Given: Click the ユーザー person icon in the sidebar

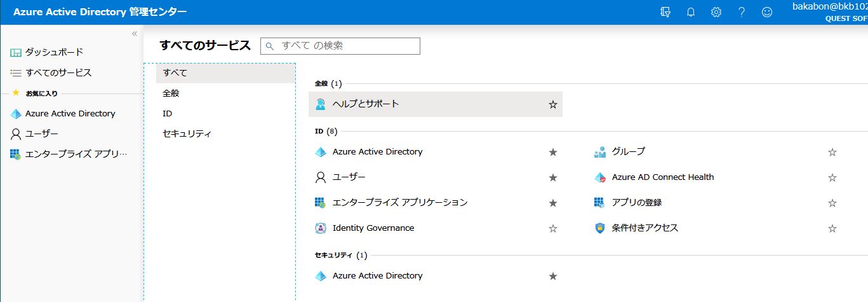Looking at the screenshot, I should (x=16, y=134).
